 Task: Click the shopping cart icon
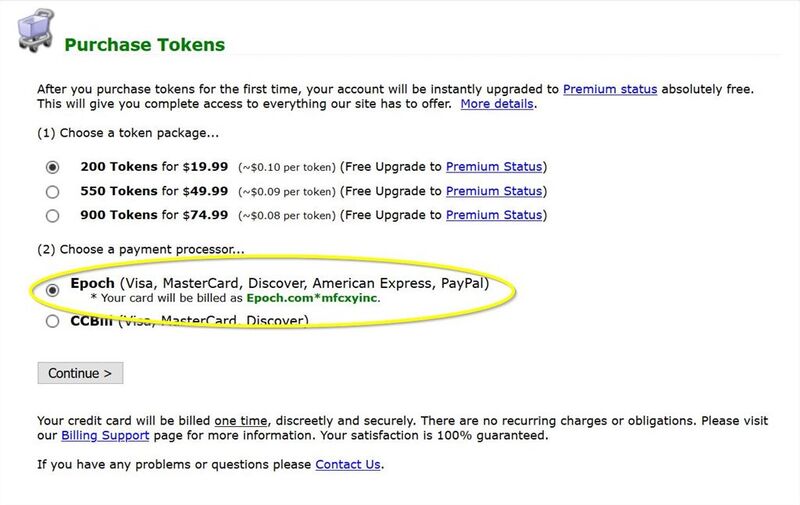tap(36, 30)
